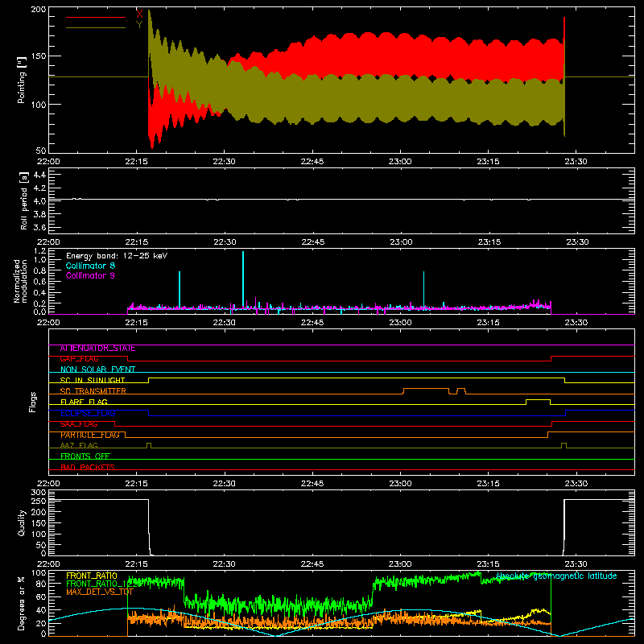Click the GAP_FLAG label
Screen dimensions: 644x644
pos(79,359)
